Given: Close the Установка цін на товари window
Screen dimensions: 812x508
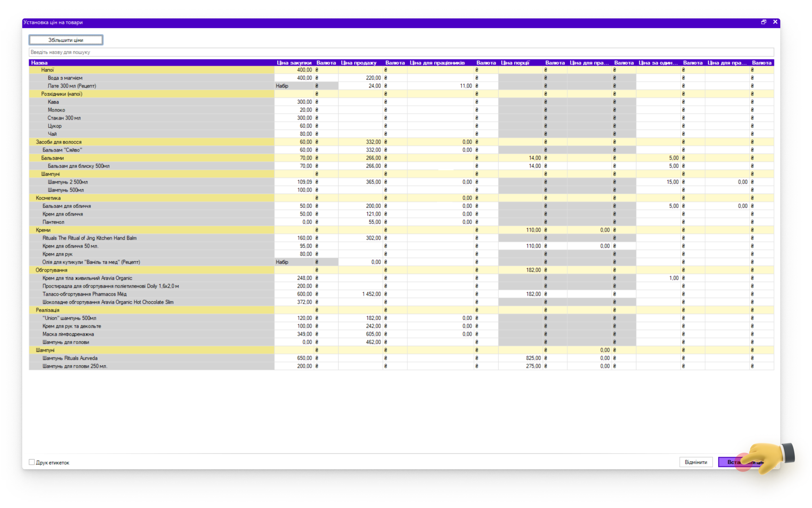Looking at the screenshot, I should (775, 22).
